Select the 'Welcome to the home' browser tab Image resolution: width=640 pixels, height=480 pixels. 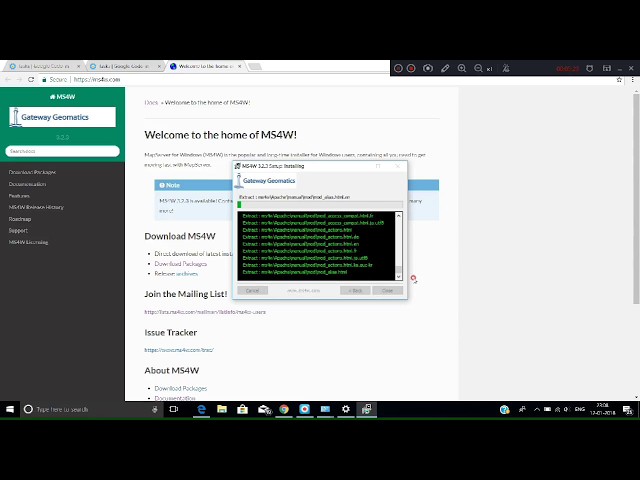point(205,66)
